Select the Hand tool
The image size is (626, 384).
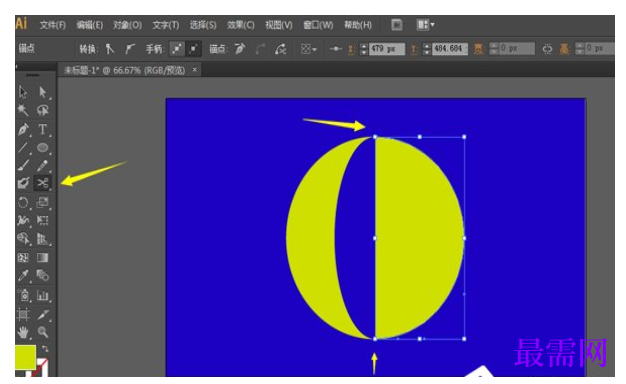23,332
